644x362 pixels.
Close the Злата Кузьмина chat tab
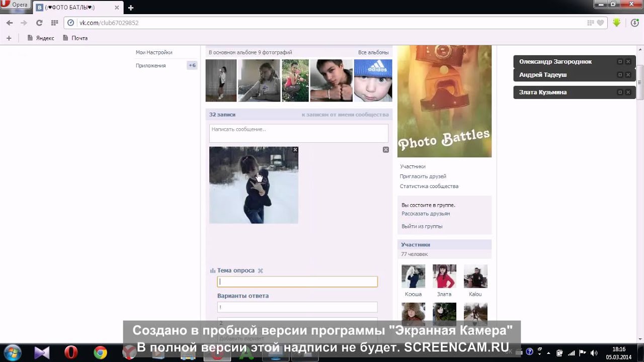click(628, 92)
